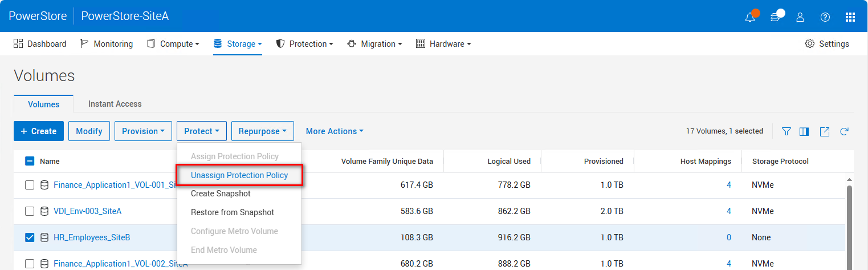Open host mappings count for VDI_Env-003_SiteA

(729, 211)
